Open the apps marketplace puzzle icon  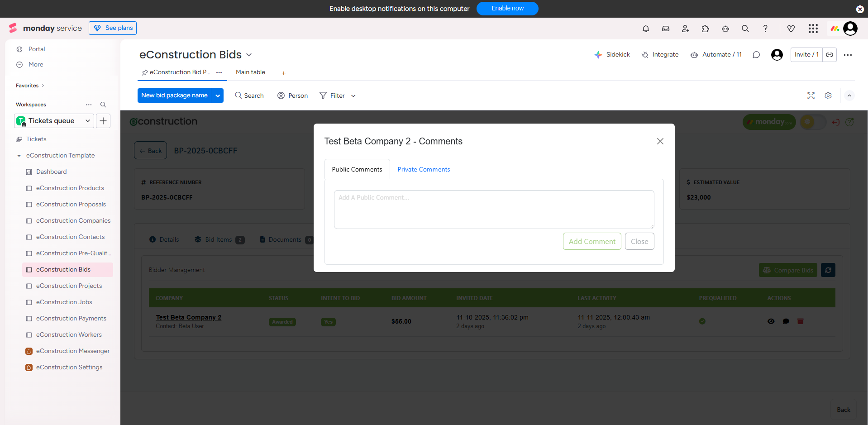(x=706, y=29)
